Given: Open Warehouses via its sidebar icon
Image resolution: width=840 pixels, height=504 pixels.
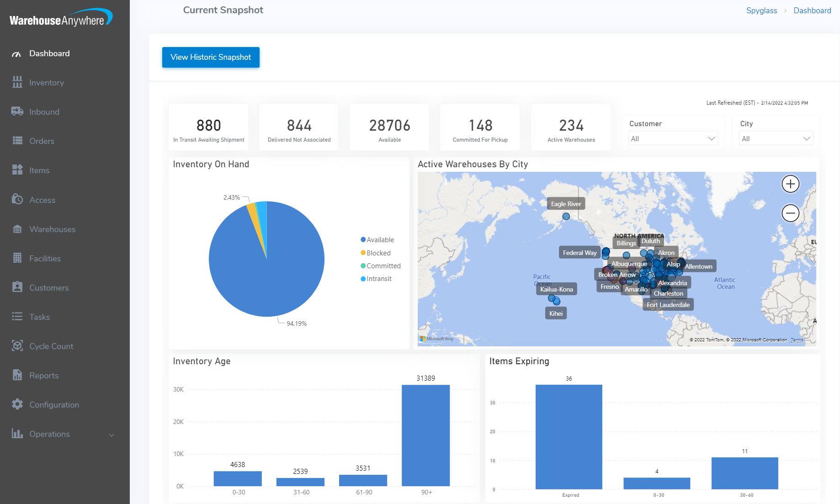Looking at the screenshot, I should [x=17, y=229].
